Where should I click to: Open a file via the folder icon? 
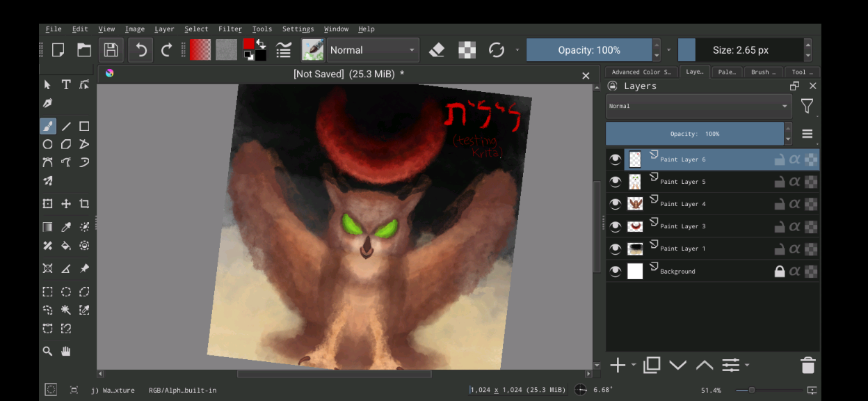pyautogui.click(x=84, y=49)
